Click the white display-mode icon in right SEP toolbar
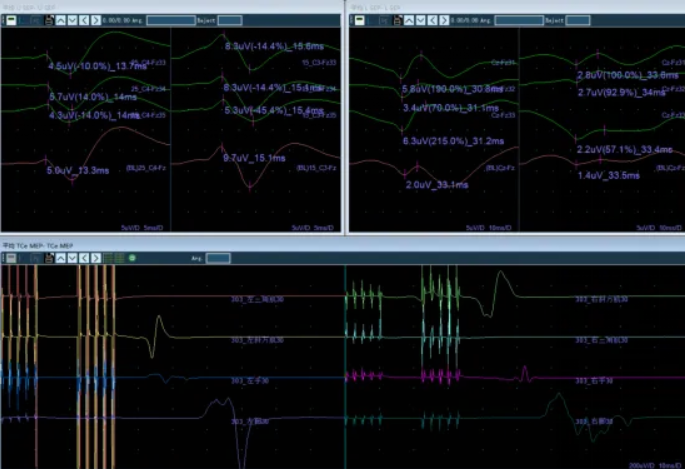The height and width of the screenshot is (469, 685). click(360, 20)
